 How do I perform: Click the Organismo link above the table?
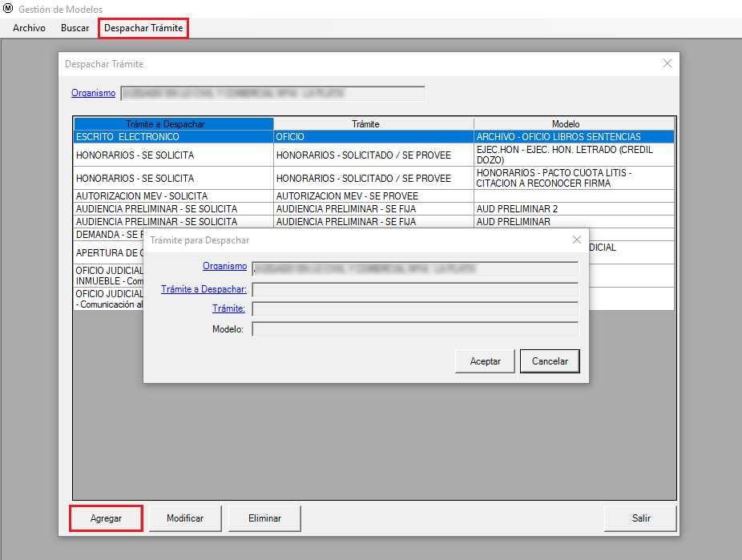coord(93,93)
